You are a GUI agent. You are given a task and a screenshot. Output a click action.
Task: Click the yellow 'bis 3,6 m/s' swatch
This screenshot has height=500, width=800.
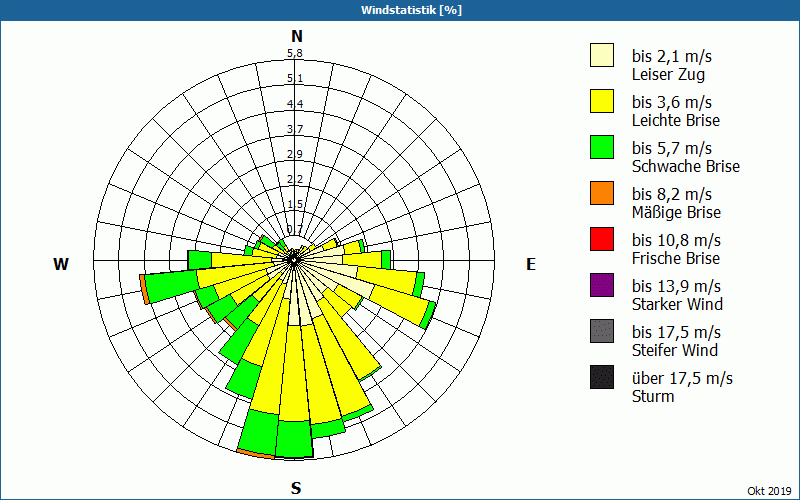tap(602, 101)
